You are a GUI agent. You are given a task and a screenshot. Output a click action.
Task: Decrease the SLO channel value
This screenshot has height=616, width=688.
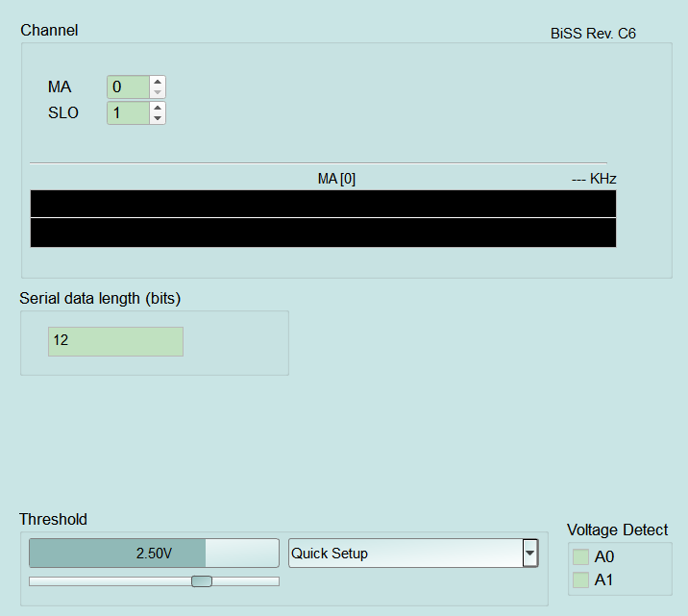158,118
